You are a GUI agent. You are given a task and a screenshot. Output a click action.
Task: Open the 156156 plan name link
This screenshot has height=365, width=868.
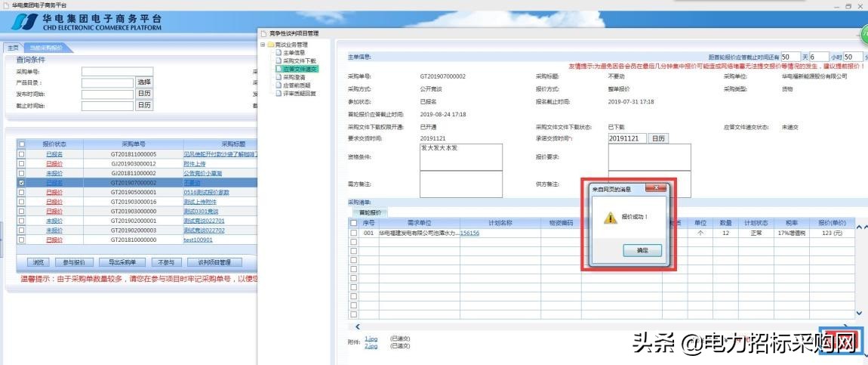(x=469, y=234)
